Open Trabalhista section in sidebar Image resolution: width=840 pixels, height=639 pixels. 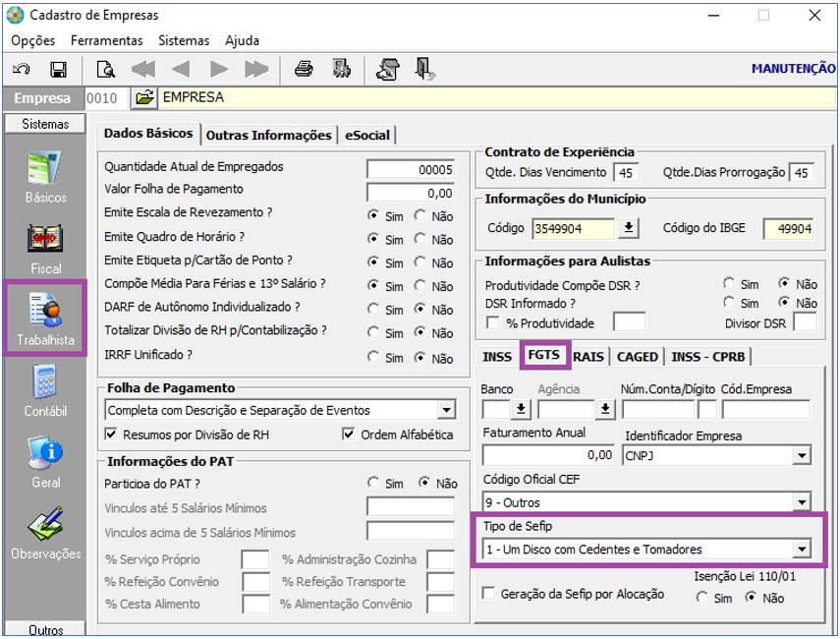click(x=45, y=319)
